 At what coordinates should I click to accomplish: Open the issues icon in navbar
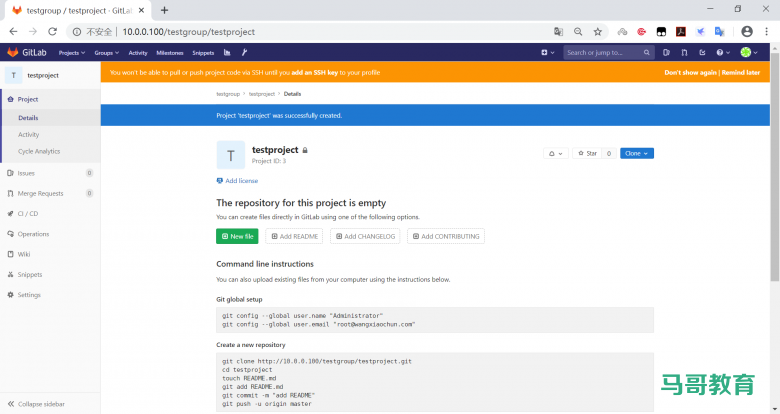[666, 52]
